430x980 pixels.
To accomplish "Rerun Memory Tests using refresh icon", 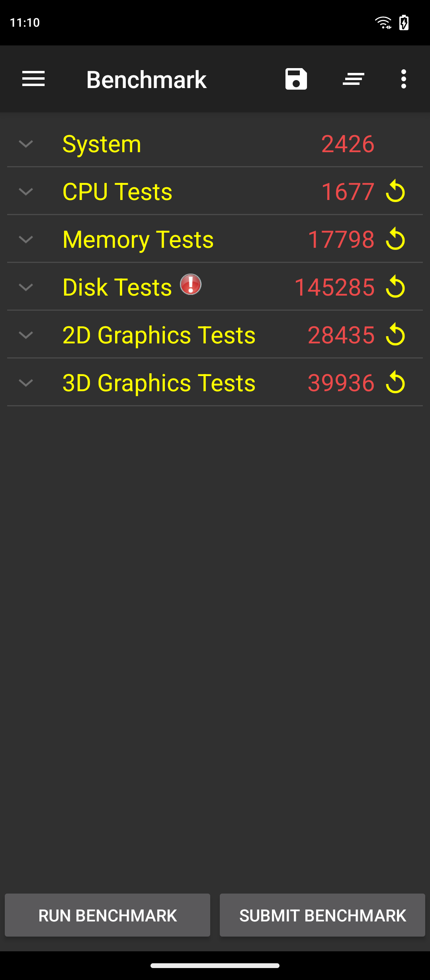I will click(x=395, y=239).
